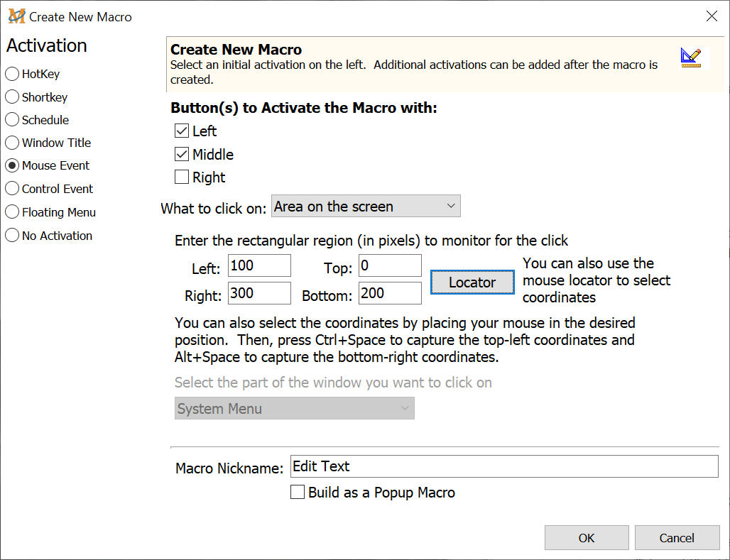Select the Control Event radio button
This screenshot has height=560, width=730.
point(12,189)
